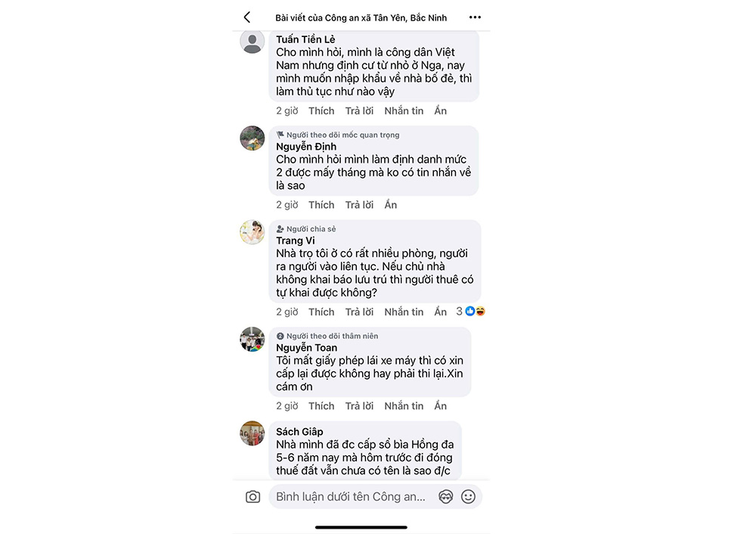This screenshot has width=756, height=534.
Task: Hide Nguyễn Toan's comment with Ẩn
Action: coord(440,406)
